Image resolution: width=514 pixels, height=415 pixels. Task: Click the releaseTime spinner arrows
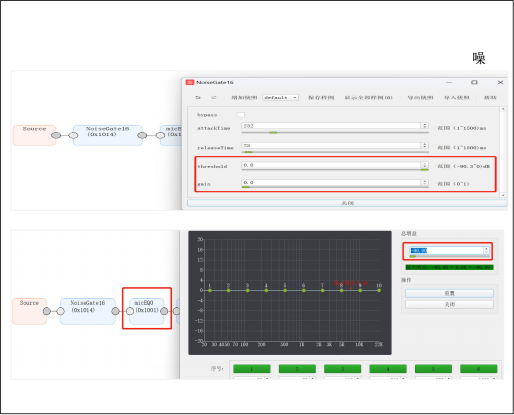pos(425,146)
